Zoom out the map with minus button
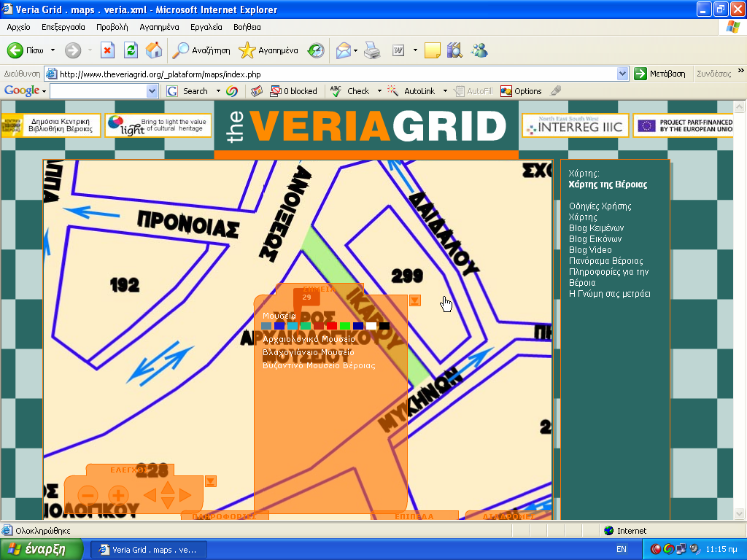Image resolution: width=747 pixels, height=560 pixels. pos(88,495)
